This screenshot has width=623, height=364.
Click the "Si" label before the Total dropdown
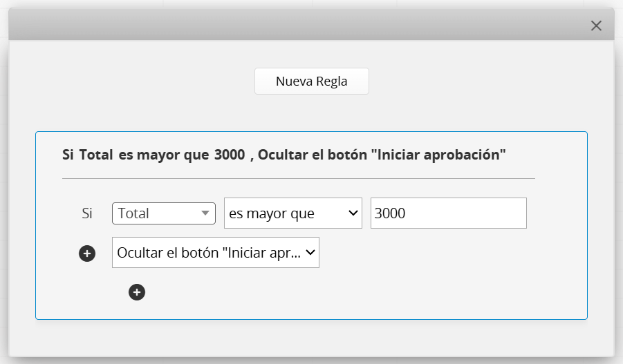(x=87, y=213)
